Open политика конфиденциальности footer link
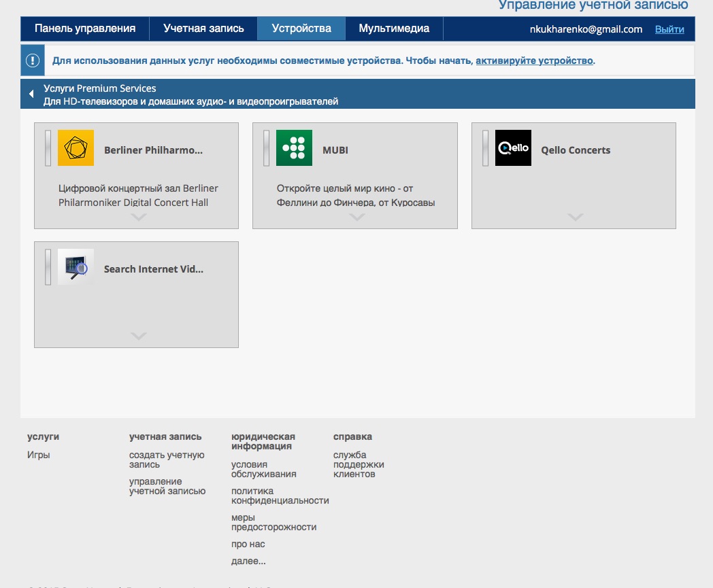The height and width of the screenshot is (588, 713). click(x=280, y=496)
